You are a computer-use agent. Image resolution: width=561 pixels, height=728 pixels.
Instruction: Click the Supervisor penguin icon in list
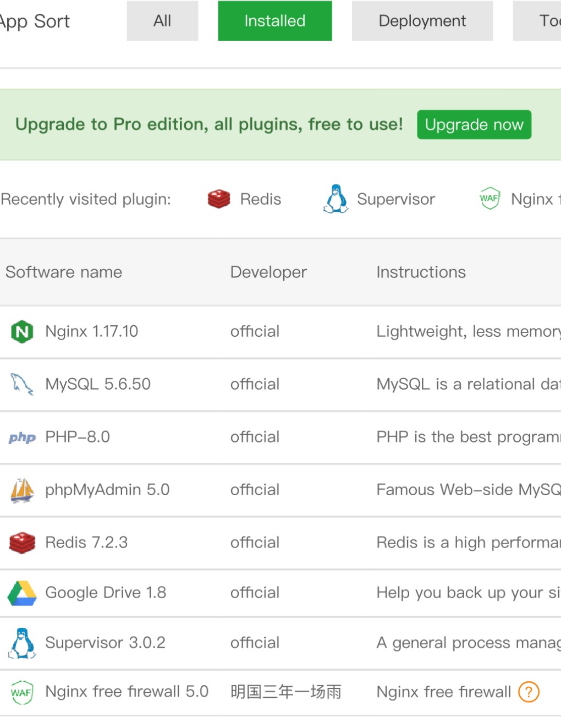tap(22, 643)
